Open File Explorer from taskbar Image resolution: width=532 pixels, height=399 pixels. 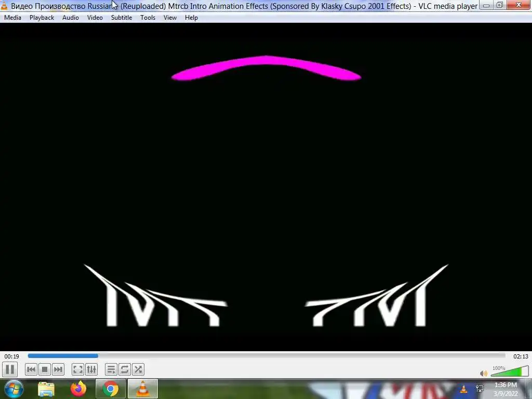(x=46, y=389)
